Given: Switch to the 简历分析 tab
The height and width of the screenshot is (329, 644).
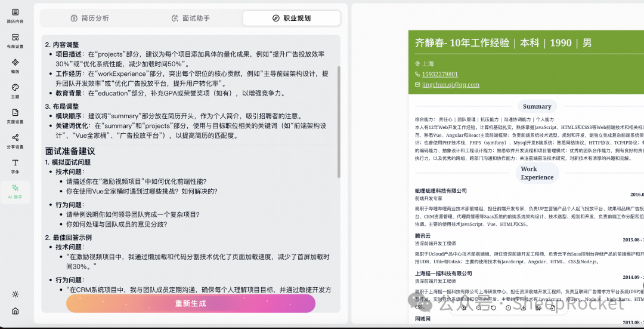Looking at the screenshot, I should [89, 18].
